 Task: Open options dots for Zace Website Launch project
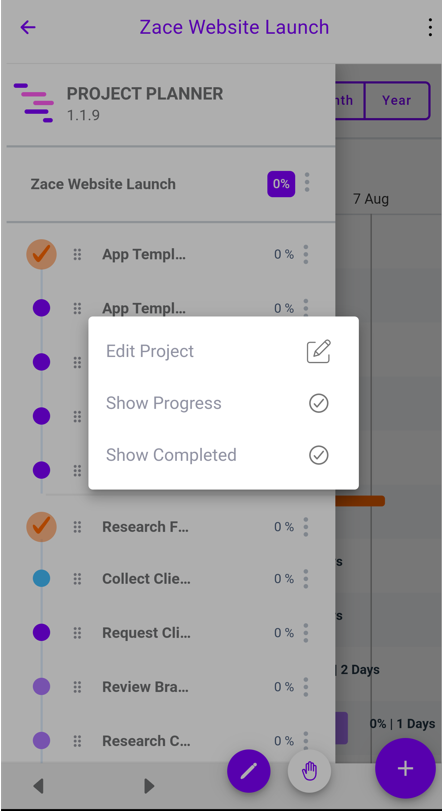(x=307, y=183)
